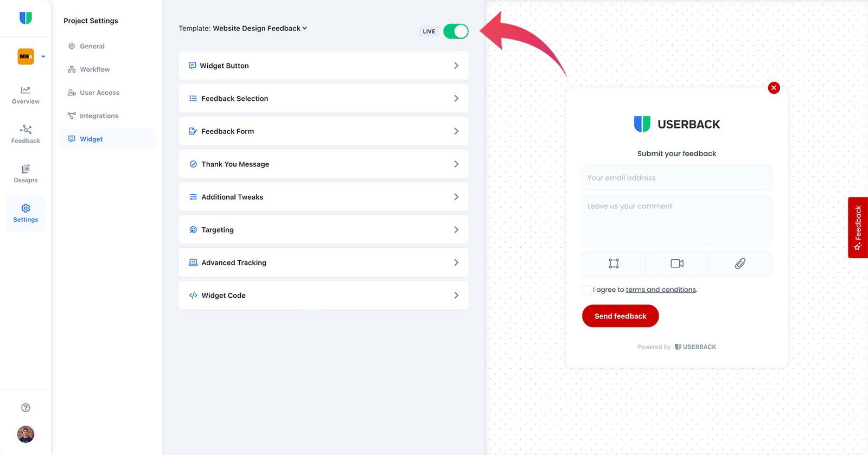Click the Feedback Form edit icon

point(193,131)
